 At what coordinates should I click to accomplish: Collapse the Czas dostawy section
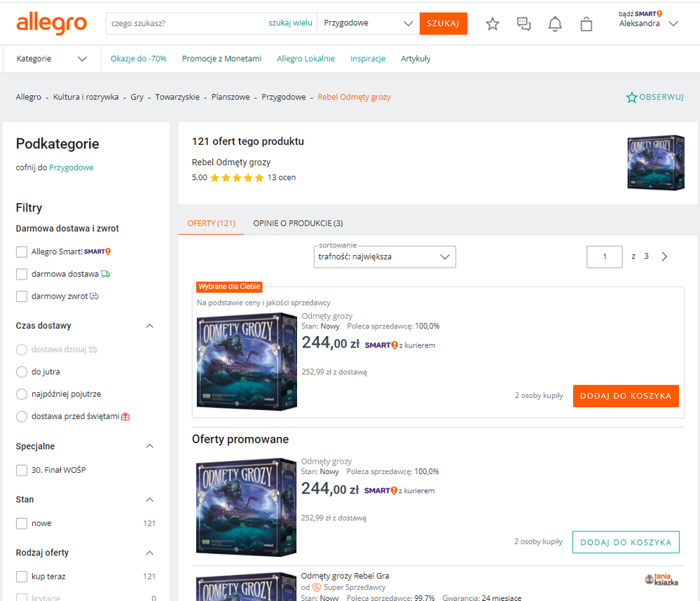(x=149, y=326)
